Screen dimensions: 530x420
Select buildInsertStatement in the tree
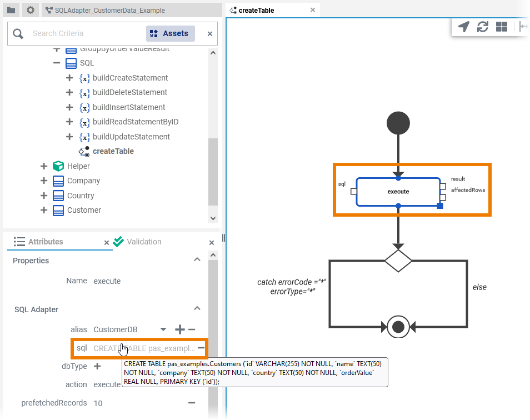coord(129,107)
